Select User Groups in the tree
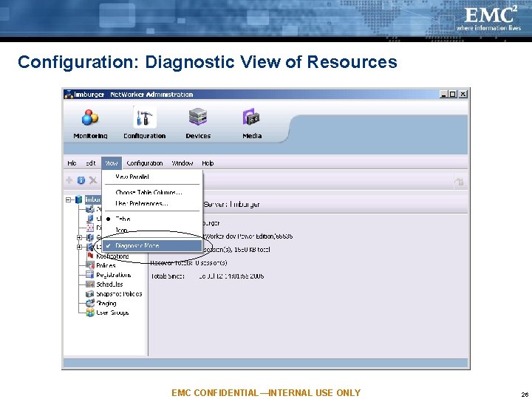 tap(112, 313)
